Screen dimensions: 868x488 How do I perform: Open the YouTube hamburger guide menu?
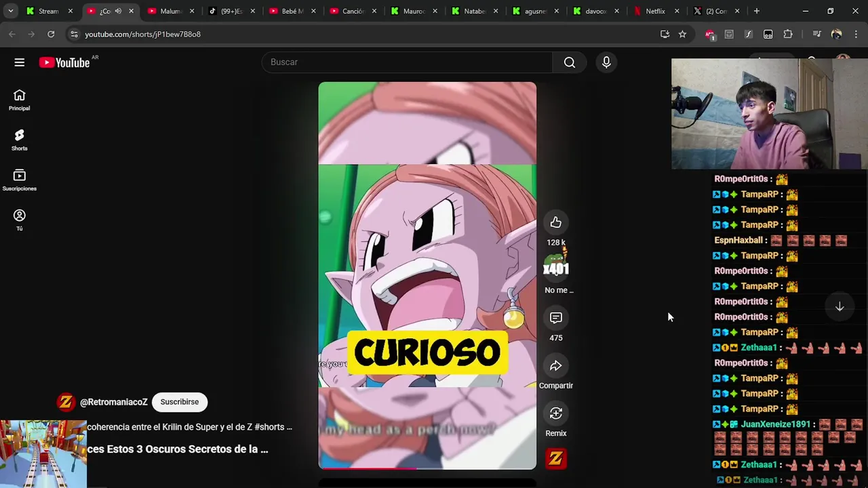coord(19,62)
